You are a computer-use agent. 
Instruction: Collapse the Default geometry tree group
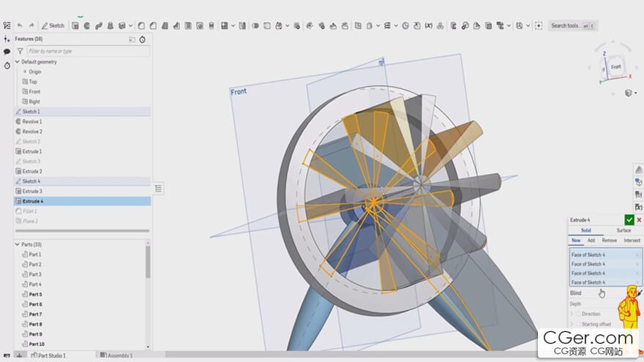[18, 62]
